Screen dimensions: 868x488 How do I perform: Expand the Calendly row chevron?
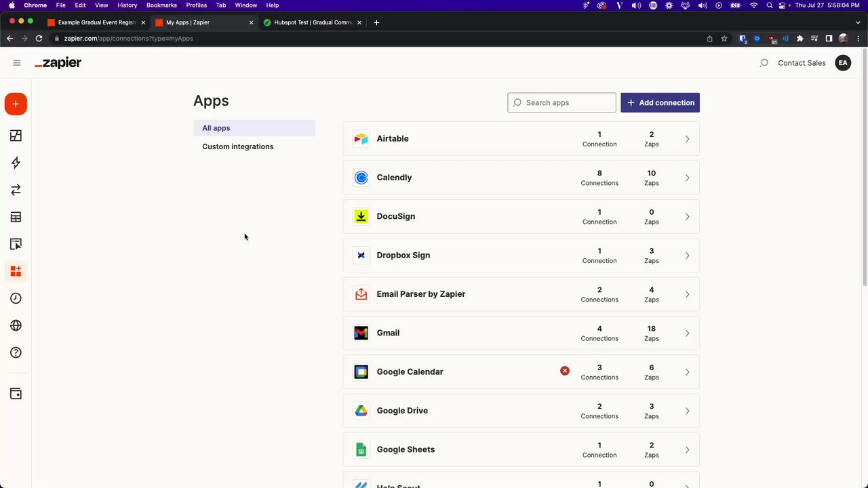687,178
